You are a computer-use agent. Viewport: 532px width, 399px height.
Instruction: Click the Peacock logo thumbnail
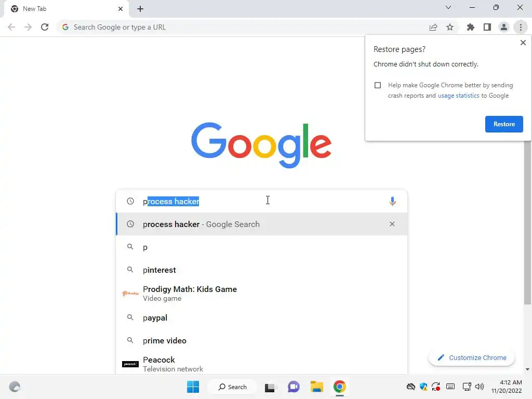coord(130,364)
